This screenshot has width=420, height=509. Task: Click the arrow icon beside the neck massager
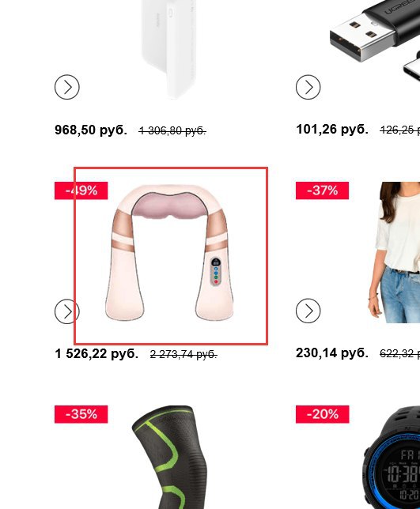click(x=67, y=311)
